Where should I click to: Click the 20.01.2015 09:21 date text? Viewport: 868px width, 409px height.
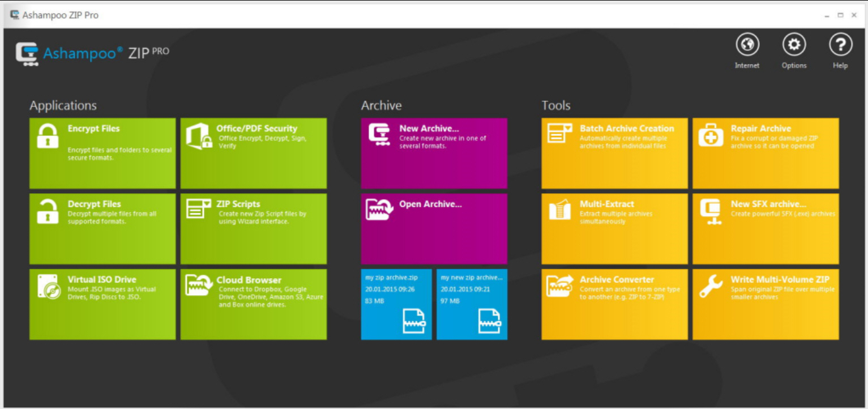(465, 289)
